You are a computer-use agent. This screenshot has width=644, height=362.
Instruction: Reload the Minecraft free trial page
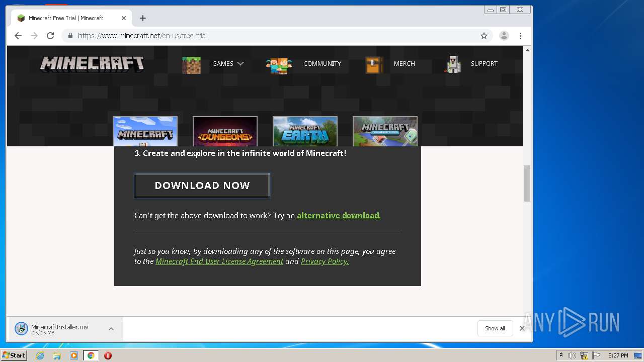tap(50, 36)
